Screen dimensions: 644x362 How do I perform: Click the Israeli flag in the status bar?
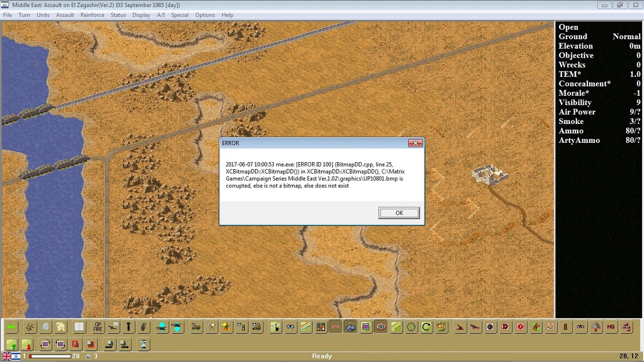[15, 356]
